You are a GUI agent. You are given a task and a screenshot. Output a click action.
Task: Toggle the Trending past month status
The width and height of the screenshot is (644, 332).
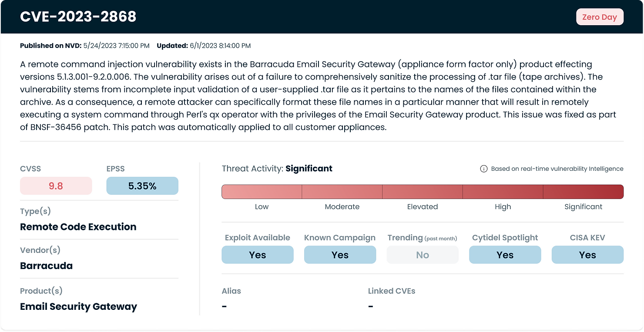pyautogui.click(x=423, y=255)
